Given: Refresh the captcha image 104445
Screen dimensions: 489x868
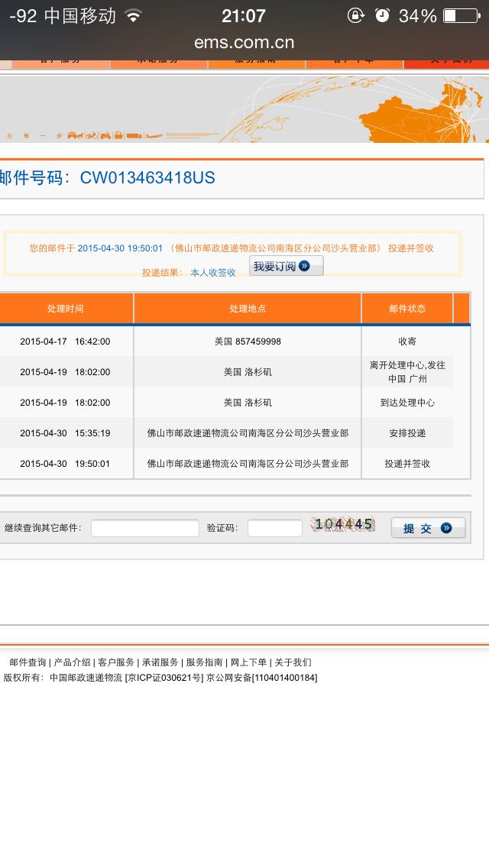Looking at the screenshot, I should pos(343,524).
